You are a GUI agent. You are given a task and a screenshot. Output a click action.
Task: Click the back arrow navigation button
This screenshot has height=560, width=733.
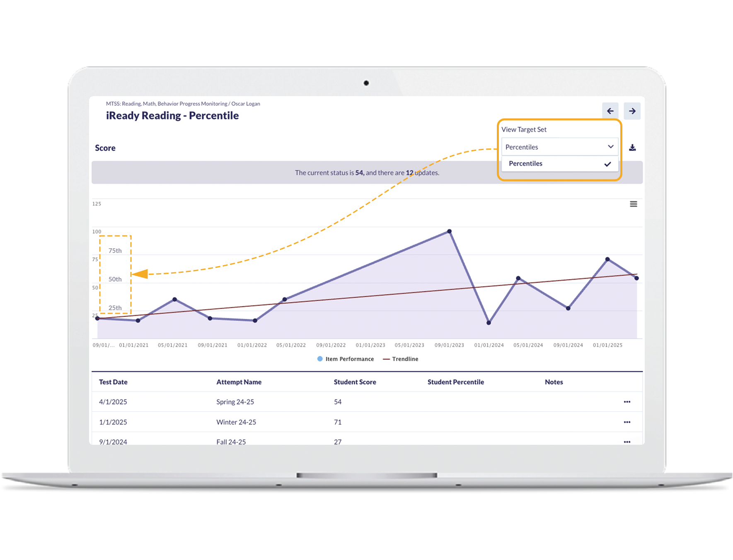(x=610, y=111)
